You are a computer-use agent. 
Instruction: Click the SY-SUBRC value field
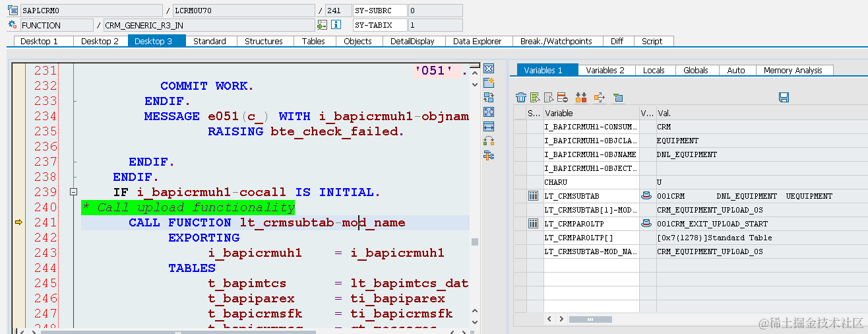click(435, 11)
